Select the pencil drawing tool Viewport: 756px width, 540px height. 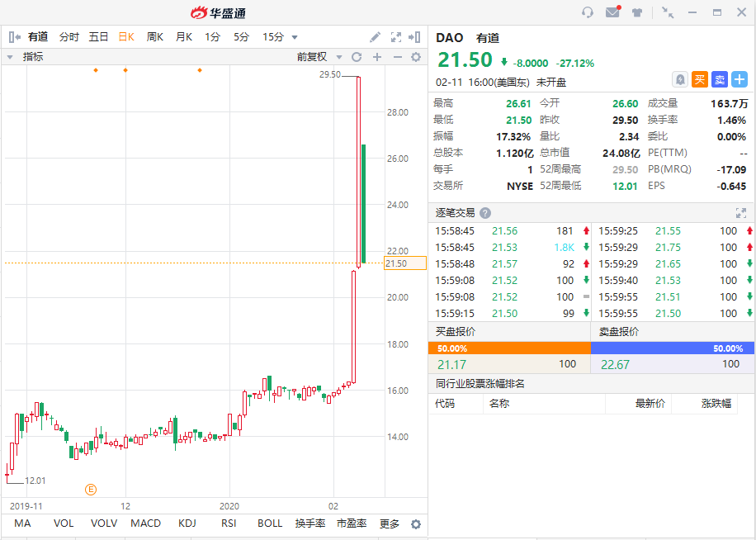coord(375,36)
